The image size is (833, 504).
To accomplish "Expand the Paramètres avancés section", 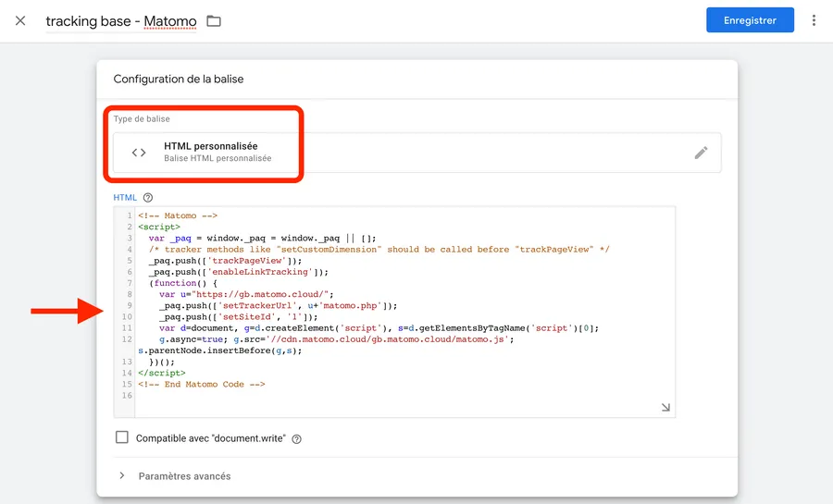I will [x=184, y=476].
